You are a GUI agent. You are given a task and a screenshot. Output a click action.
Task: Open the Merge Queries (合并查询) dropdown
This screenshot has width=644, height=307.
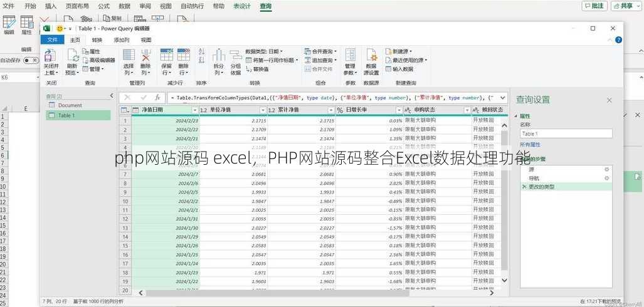click(x=321, y=51)
